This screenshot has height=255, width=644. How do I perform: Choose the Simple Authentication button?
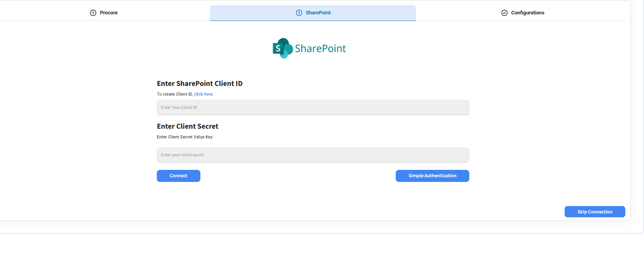(432, 176)
